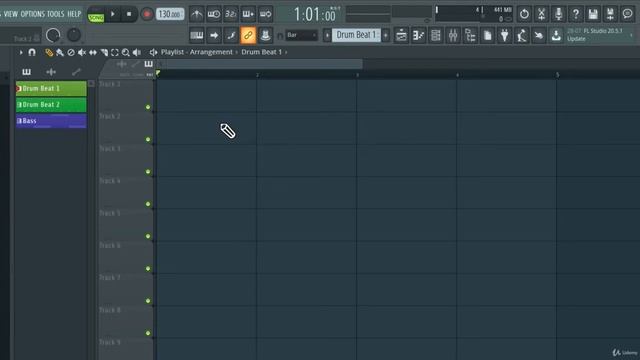This screenshot has width=640, height=360.
Task: Select the playlist Slice tool
Action: pos(104,52)
